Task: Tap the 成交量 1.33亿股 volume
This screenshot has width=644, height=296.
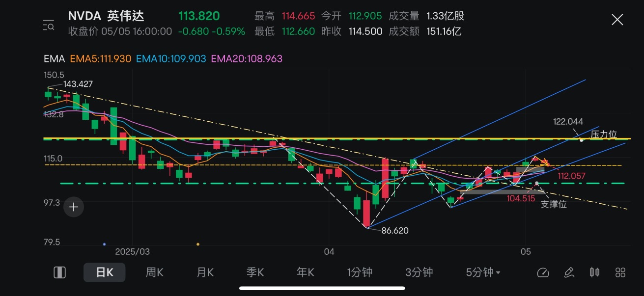Action: [x=426, y=16]
